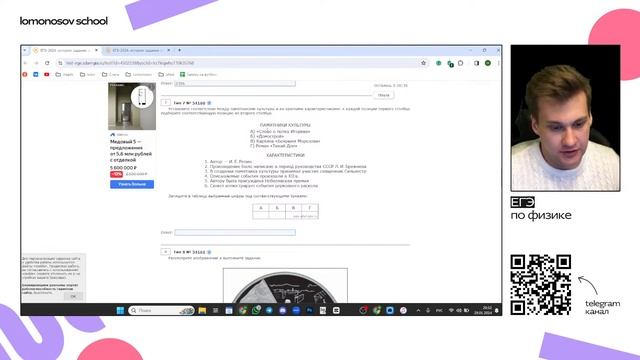640x360 pixels.
Task: Open a new tab with the plus button
Action: point(179,50)
